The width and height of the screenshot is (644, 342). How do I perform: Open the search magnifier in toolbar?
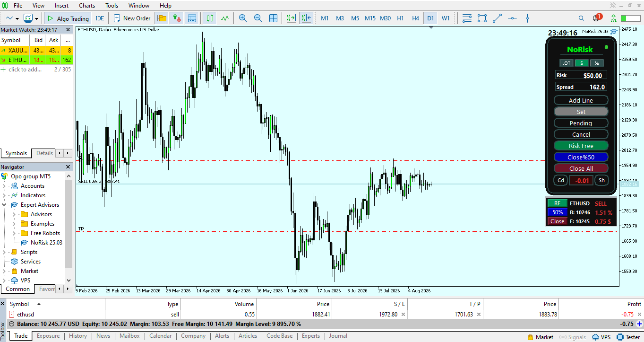coord(582,18)
